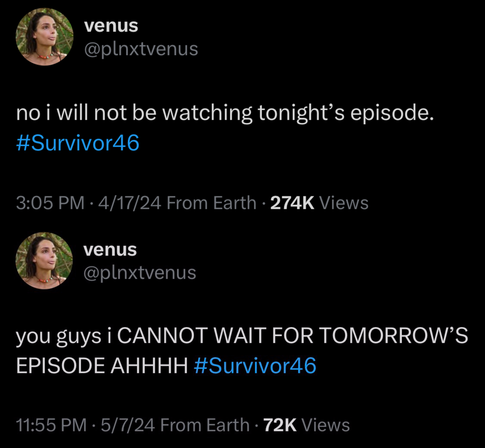Screen dimensions: 485x448
Task: Open the profile picture on the first tweet
Action: click(x=44, y=37)
